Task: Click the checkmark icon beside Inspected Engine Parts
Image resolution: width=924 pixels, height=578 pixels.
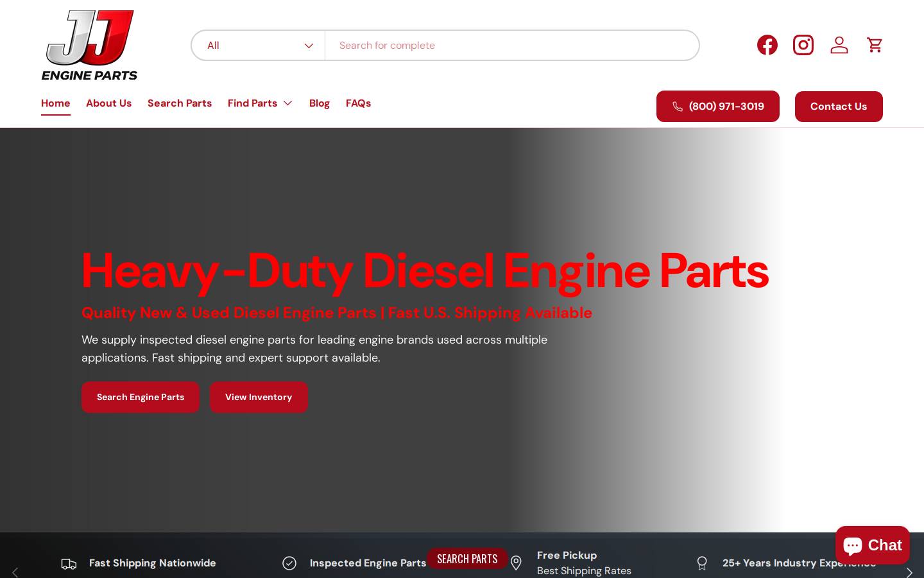Action: [x=289, y=563]
